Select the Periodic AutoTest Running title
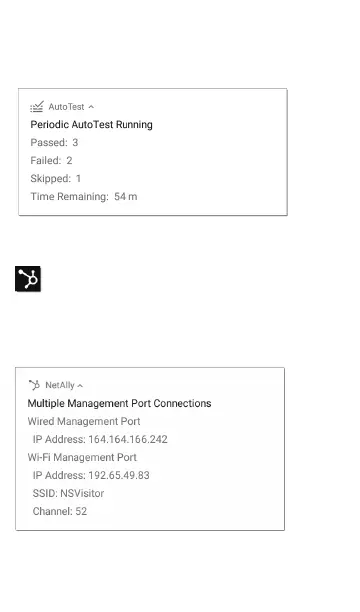The height and width of the screenshot is (612, 360). (x=91, y=125)
